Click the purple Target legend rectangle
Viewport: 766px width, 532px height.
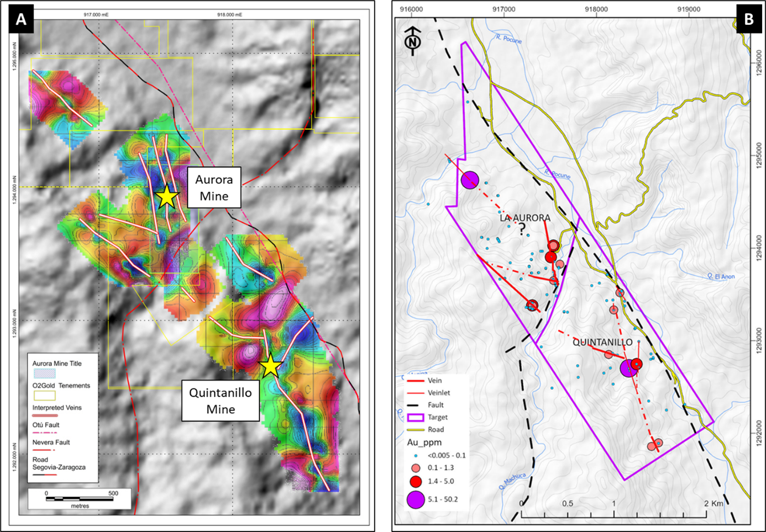coord(416,418)
